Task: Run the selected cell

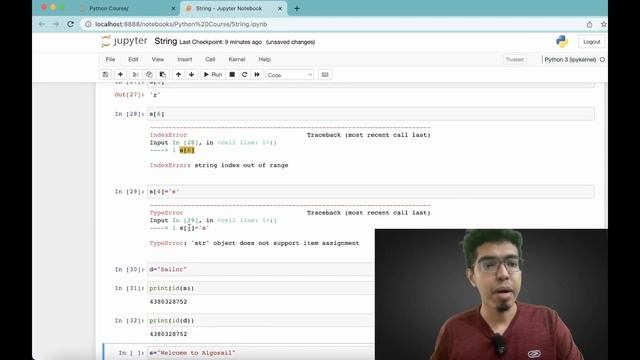Action: (213, 75)
